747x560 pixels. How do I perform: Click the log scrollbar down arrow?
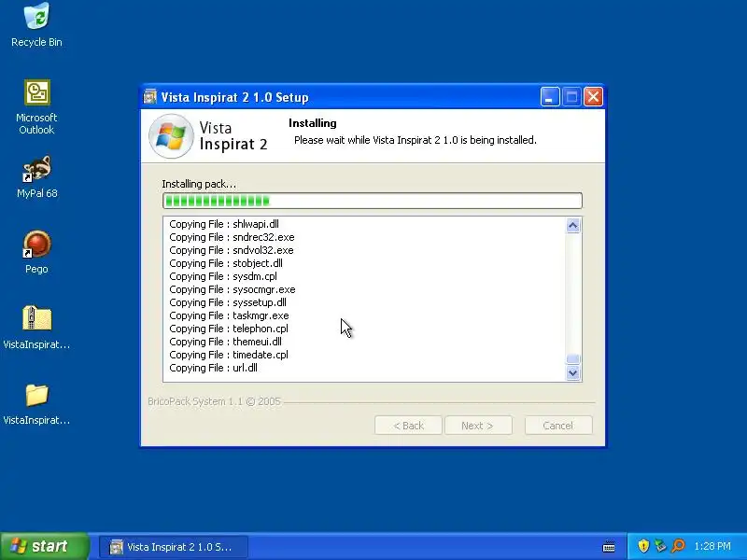[573, 372]
